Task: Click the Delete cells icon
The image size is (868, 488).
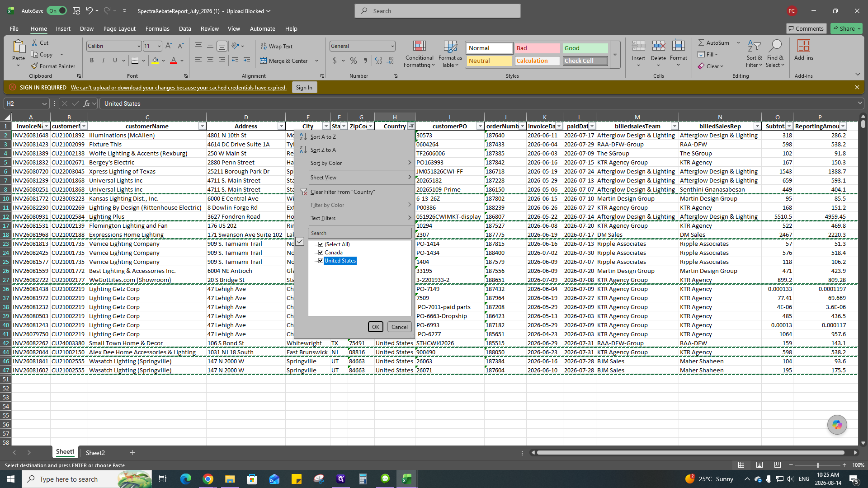Action: (x=658, y=47)
